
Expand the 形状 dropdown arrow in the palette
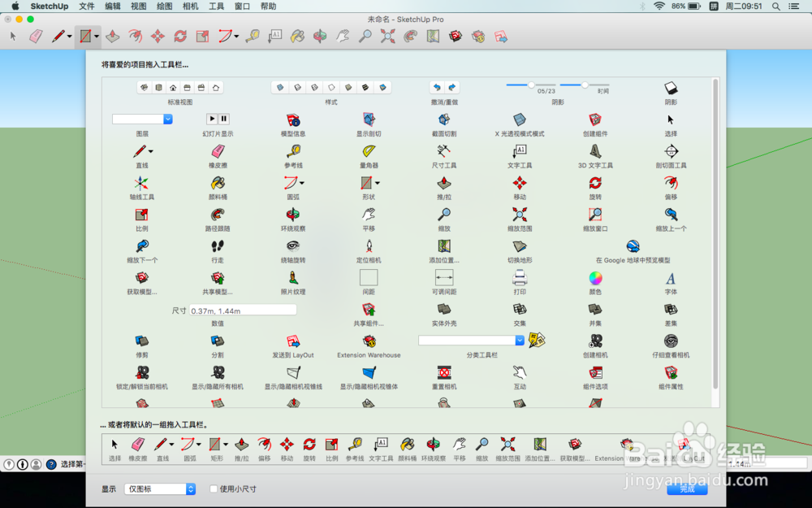378,183
